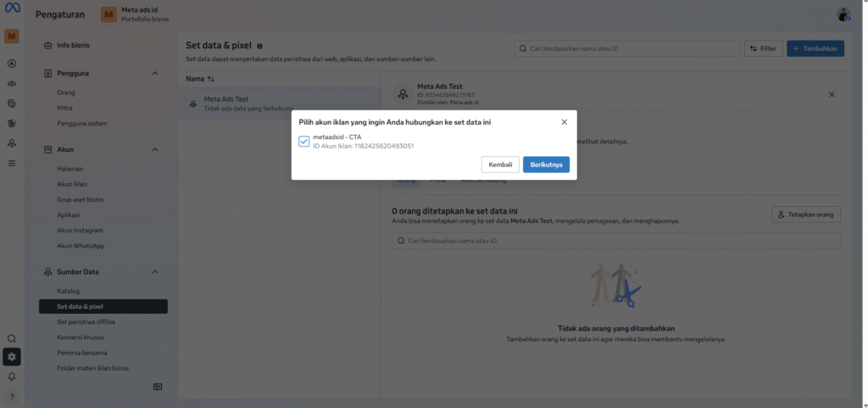Click the help question mark icon
The height and width of the screenshot is (408, 868).
(x=12, y=396)
